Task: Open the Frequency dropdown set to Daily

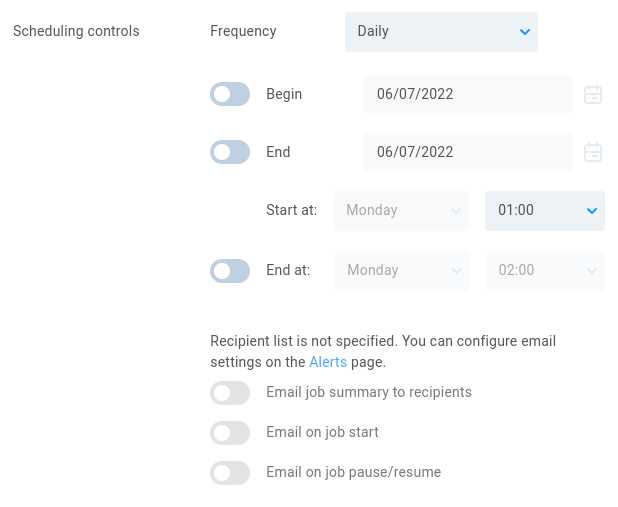Action: coord(441,32)
